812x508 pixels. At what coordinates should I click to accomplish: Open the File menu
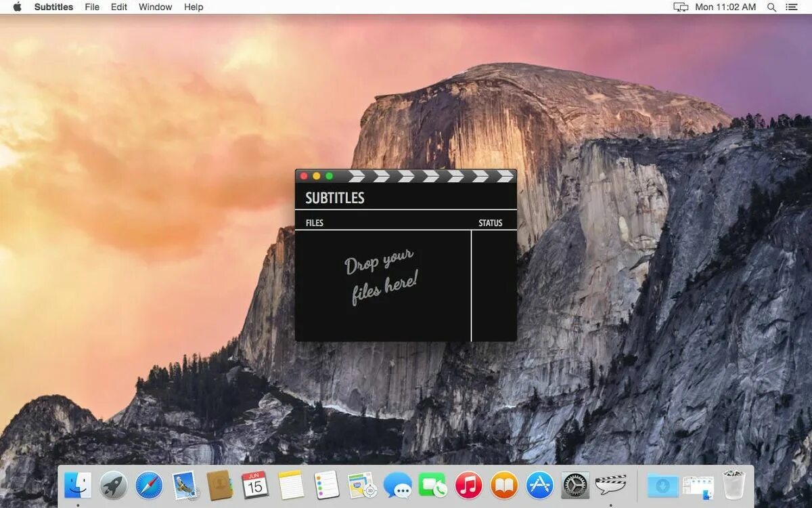click(92, 7)
